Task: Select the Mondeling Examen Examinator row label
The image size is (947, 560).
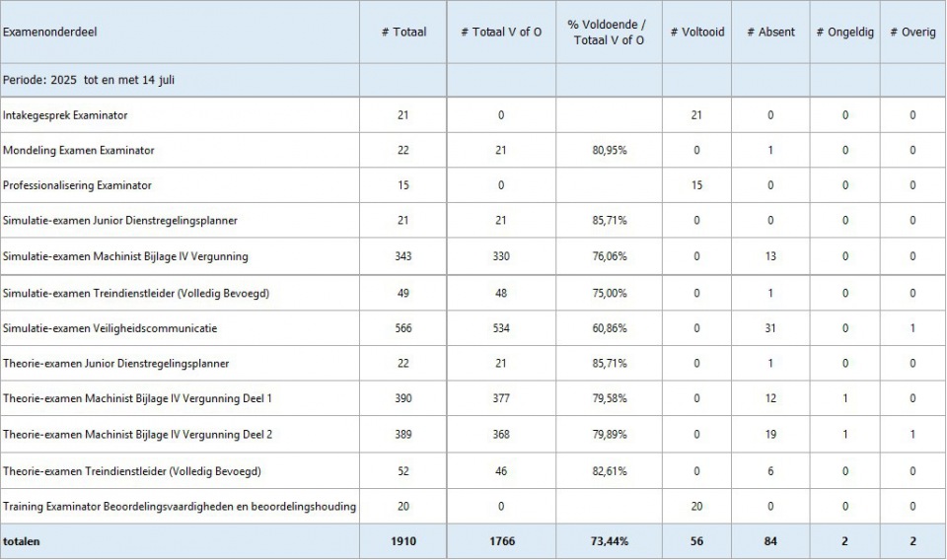Action: [x=79, y=150]
